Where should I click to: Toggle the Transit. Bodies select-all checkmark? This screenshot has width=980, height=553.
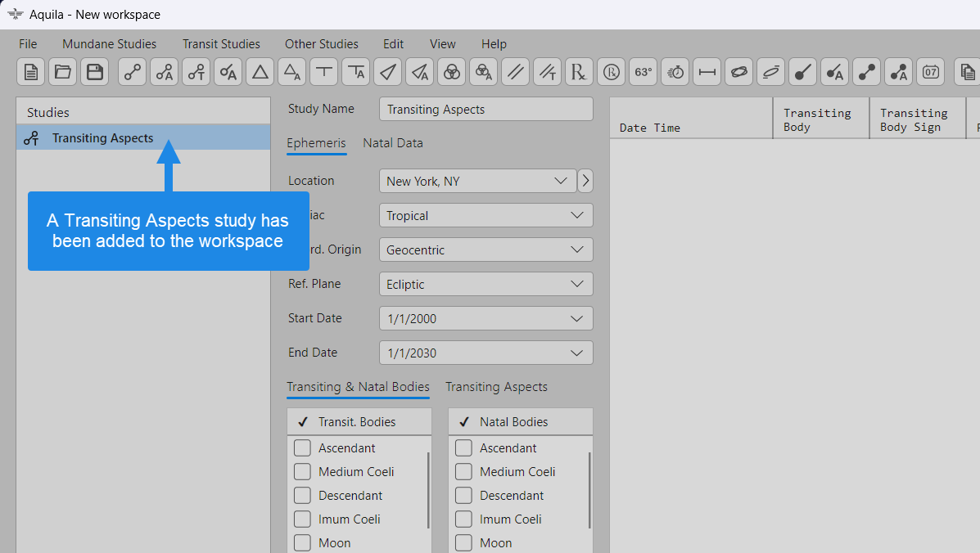303,422
